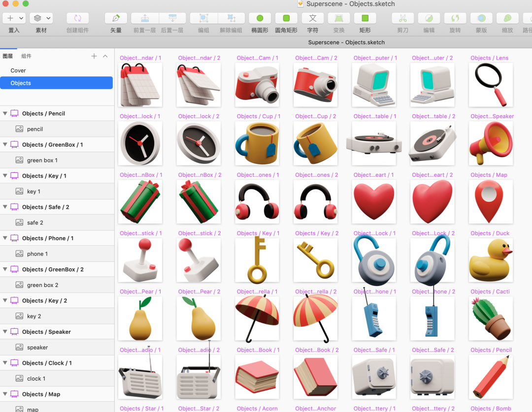Collapse the Objects / Pencil artboard group
This screenshot has height=412, width=532.
[x=5, y=113]
